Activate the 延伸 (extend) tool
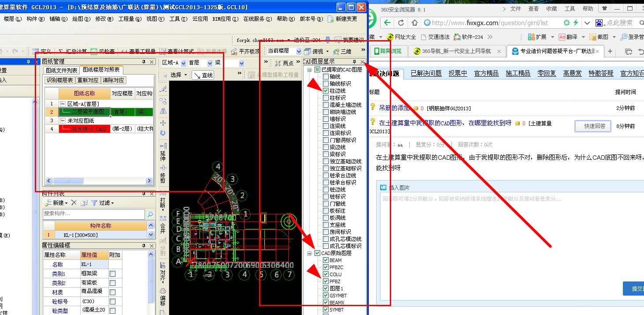Screen dimensions: 644x315 [x=163, y=152]
